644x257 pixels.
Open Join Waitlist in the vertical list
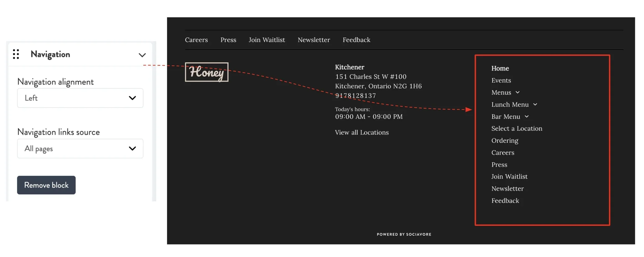point(509,176)
